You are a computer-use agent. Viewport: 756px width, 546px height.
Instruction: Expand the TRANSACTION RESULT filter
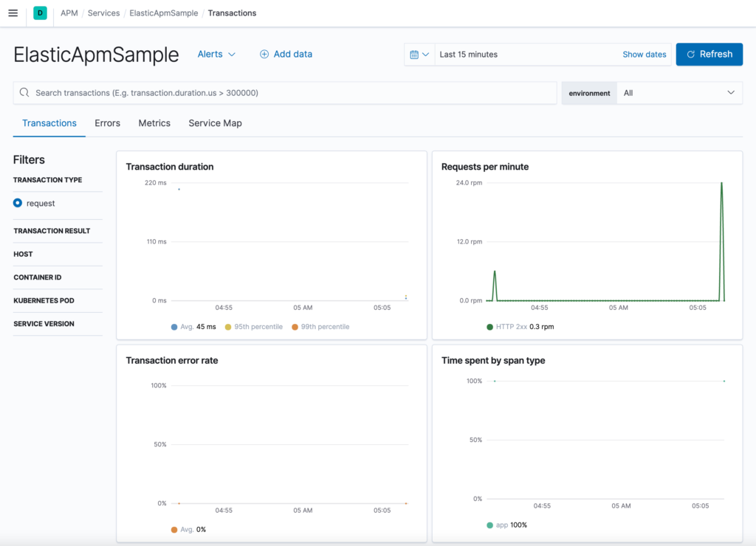click(x=52, y=231)
